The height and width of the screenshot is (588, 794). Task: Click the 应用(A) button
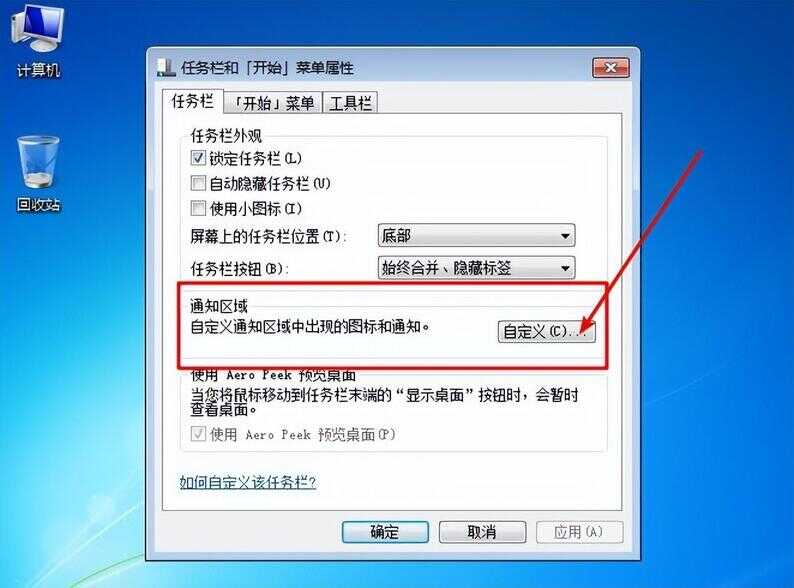pyautogui.click(x=579, y=532)
